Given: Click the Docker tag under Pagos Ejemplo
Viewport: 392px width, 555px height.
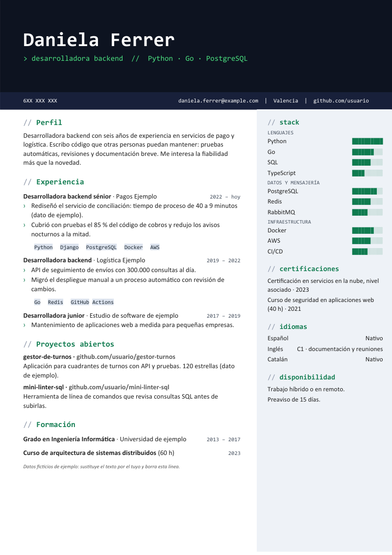Looking at the screenshot, I should (133, 248).
